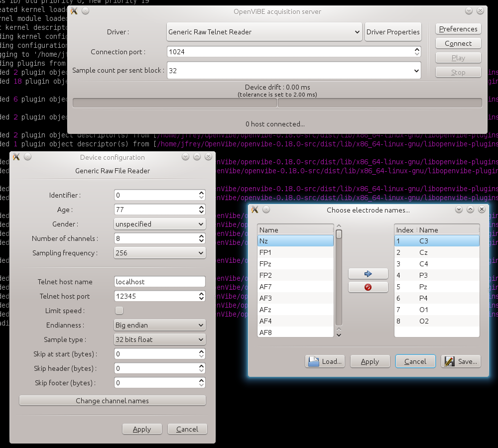Click Number of channels stepper arrows
The width and height of the screenshot is (498, 448).
(201, 238)
